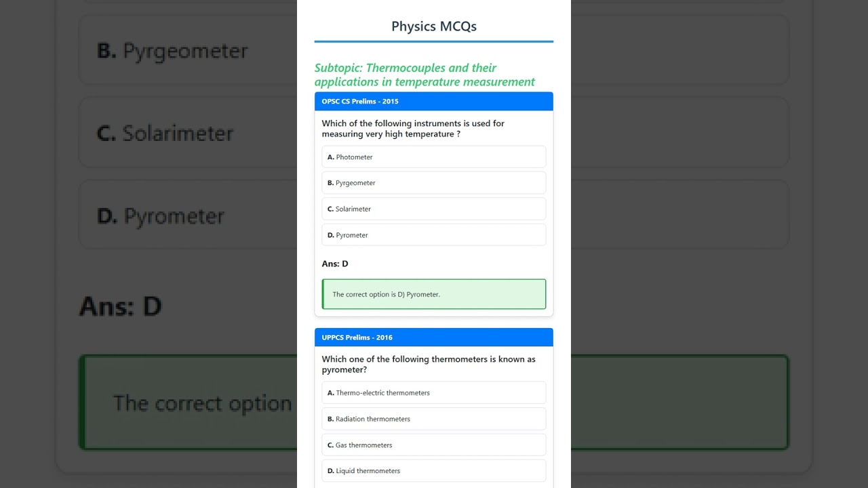Click the small green 'correct option is D) Pyrometer' box
868x488 pixels.
(x=434, y=295)
